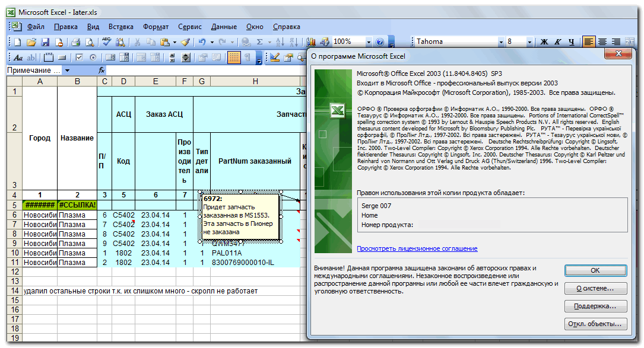644x348 pixels.
Task: Expand the Undo history arrow
Action: tap(212, 42)
